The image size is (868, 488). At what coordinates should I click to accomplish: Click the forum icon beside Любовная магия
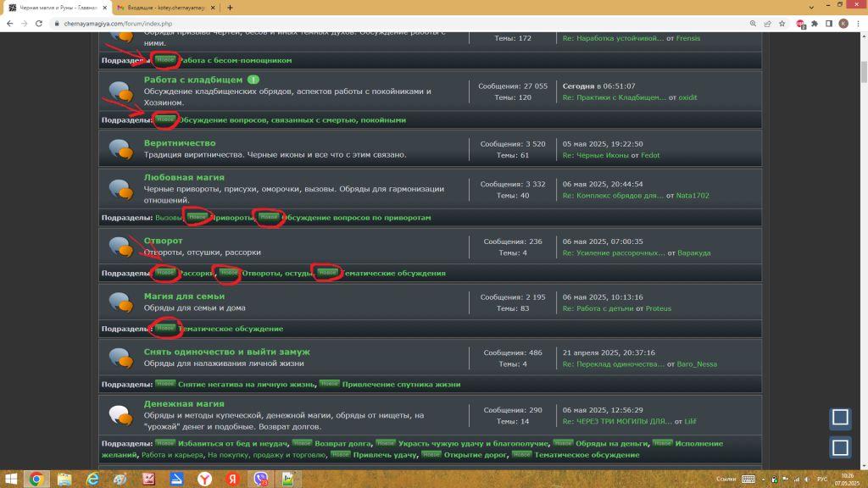click(120, 189)
